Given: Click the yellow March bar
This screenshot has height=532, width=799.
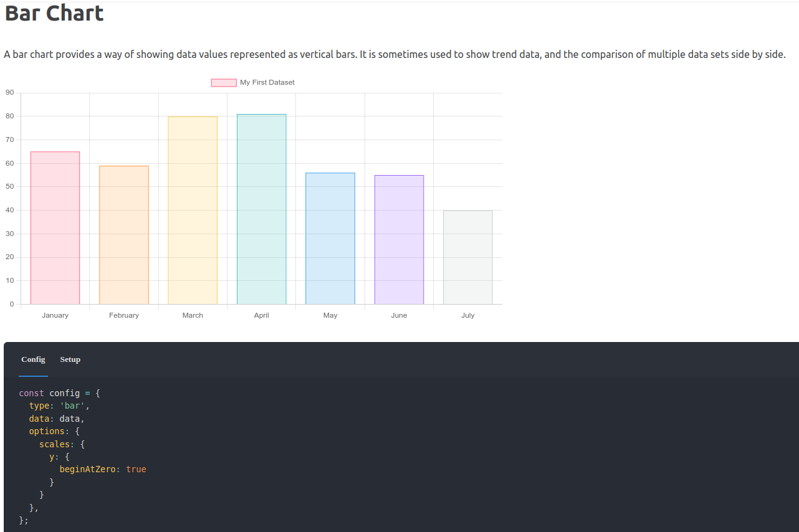Looking at the screenshot, I should pos(193,211).
